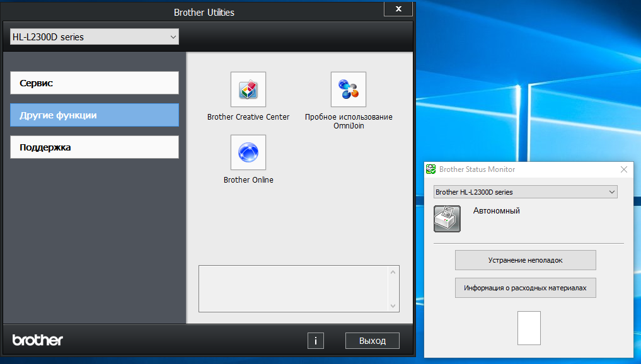
Task: Switch to the Сервис tab
Action: [95, 83]
